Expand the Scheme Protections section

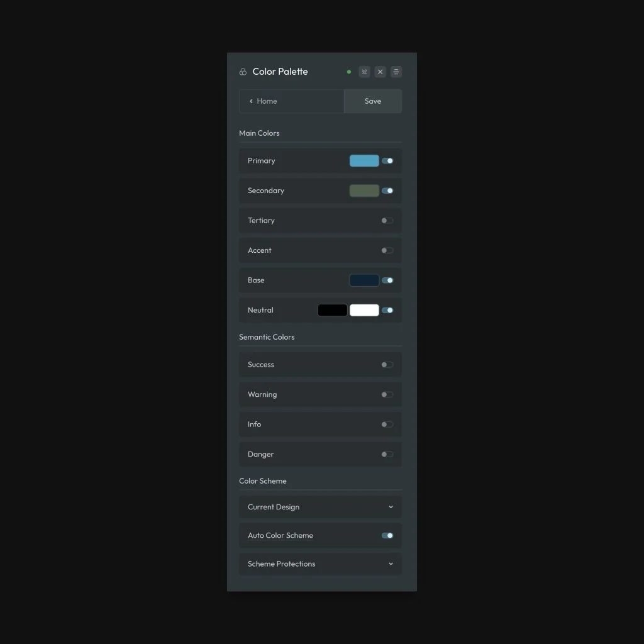coord(320,563)
